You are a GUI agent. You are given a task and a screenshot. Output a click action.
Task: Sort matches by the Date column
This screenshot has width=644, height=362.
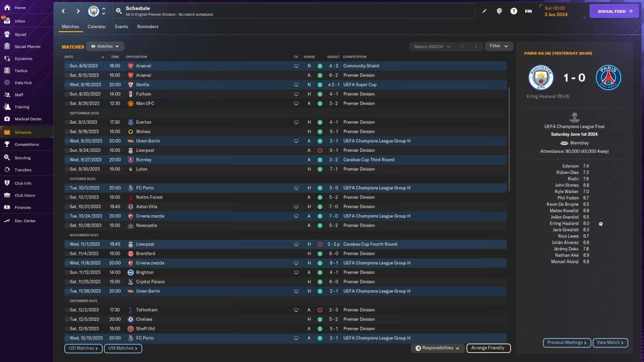(x=69, y=57)
